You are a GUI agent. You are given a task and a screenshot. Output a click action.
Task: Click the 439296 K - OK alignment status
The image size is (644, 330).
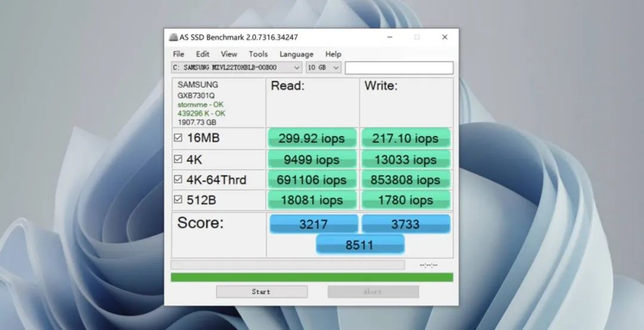pyautogui.click(x=202, y=113)
